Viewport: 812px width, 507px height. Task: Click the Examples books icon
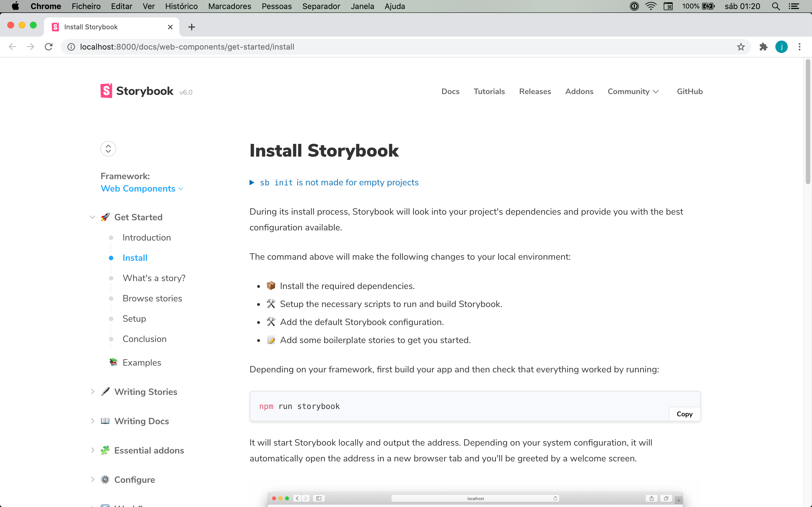tap(113, 362)
